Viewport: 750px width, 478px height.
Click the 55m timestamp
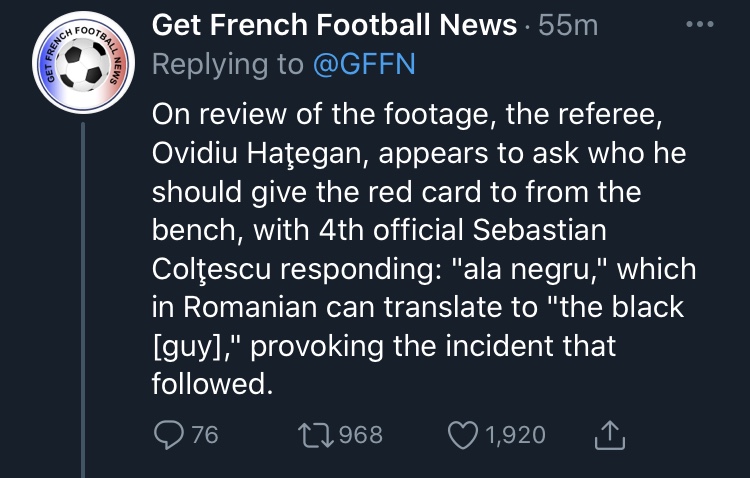568,25
